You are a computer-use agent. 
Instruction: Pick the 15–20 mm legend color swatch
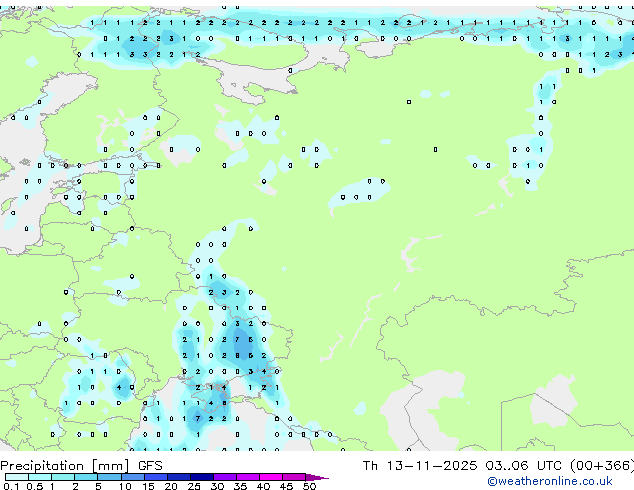(x=155, y=477)
